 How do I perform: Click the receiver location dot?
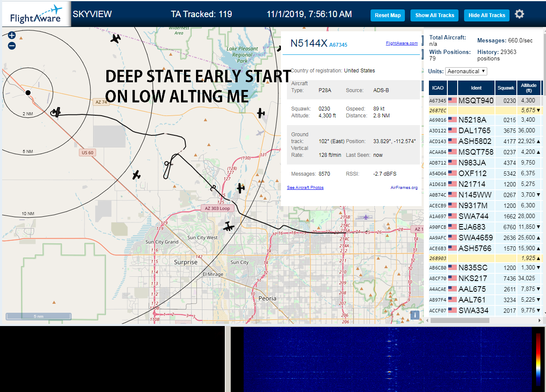28,93
